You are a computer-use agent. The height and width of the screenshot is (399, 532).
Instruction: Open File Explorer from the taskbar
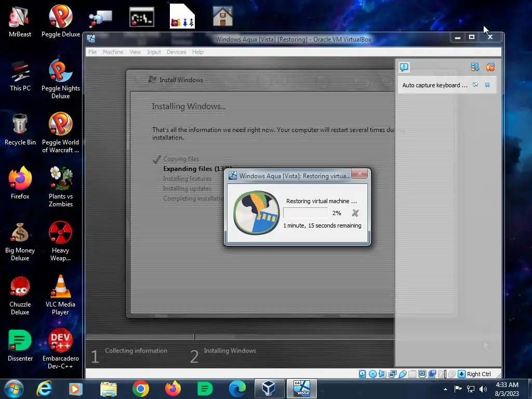tap(108, 389)
